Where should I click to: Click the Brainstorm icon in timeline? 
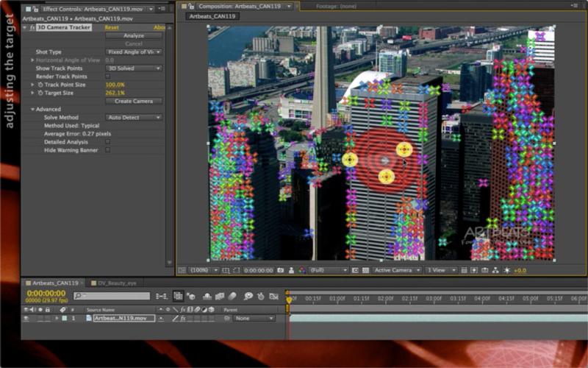(248, 297)
